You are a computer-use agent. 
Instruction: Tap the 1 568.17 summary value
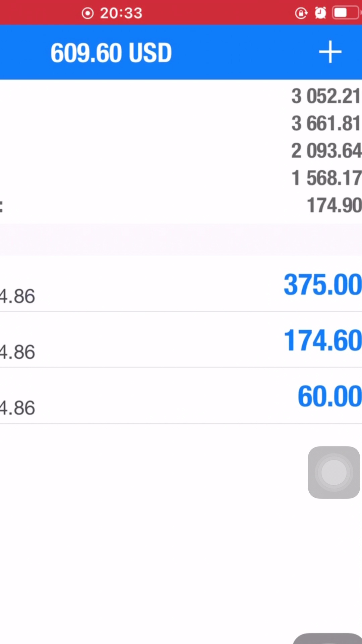(x=326, y=178)
